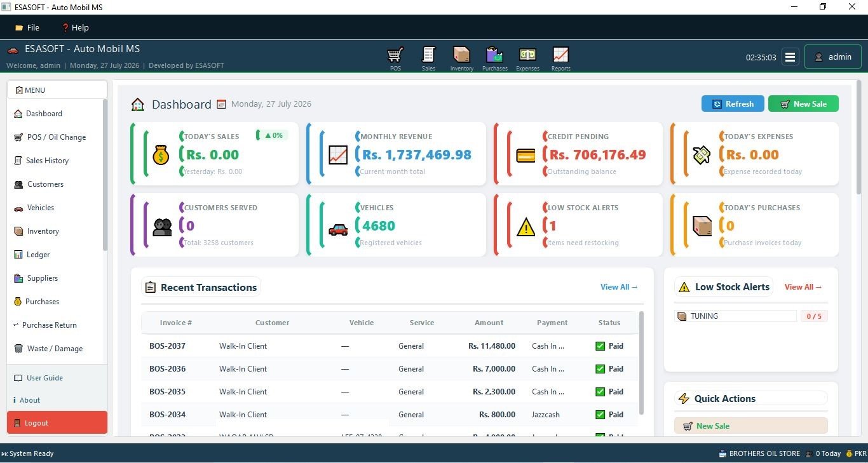
Task: Click the Amount column header
Action: [489, 323]
